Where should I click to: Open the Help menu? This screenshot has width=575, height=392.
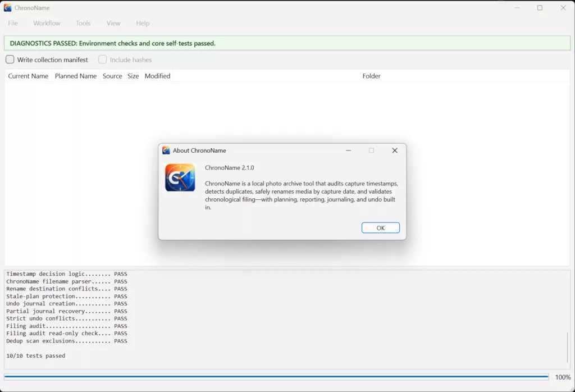[143, 23]
